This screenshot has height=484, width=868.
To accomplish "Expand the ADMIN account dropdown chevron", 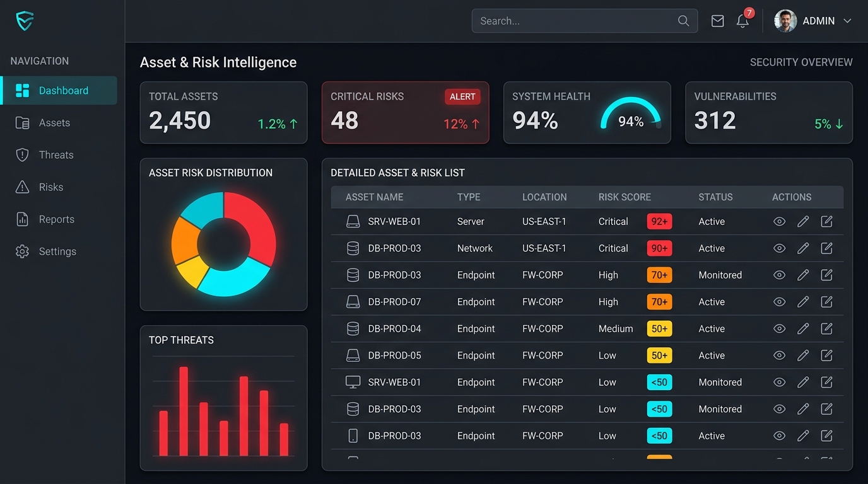I will coord(847,21).
